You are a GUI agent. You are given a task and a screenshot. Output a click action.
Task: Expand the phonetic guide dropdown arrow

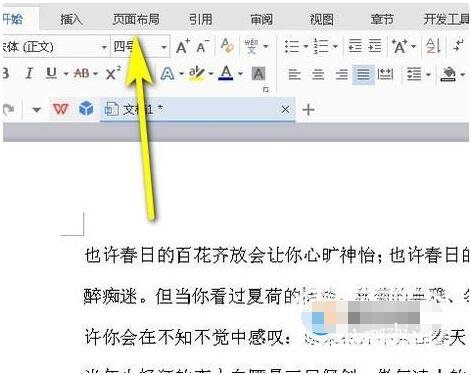click(266, 46)
